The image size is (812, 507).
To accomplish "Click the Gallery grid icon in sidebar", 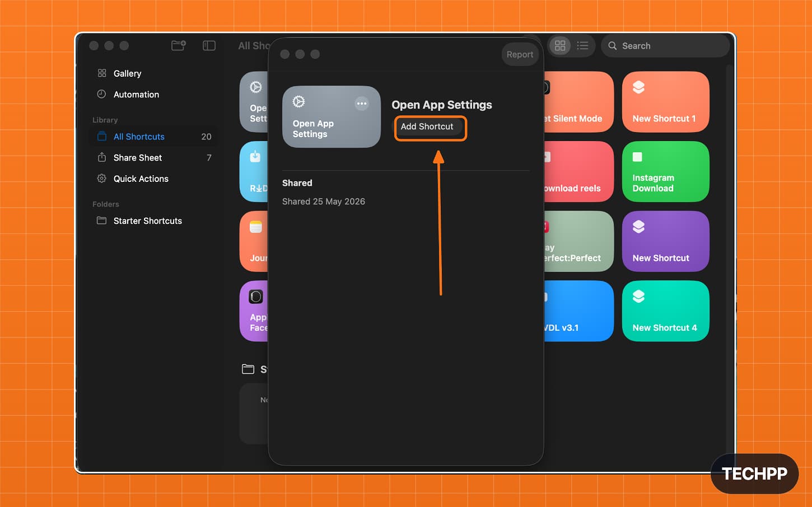I will point(101,73).
